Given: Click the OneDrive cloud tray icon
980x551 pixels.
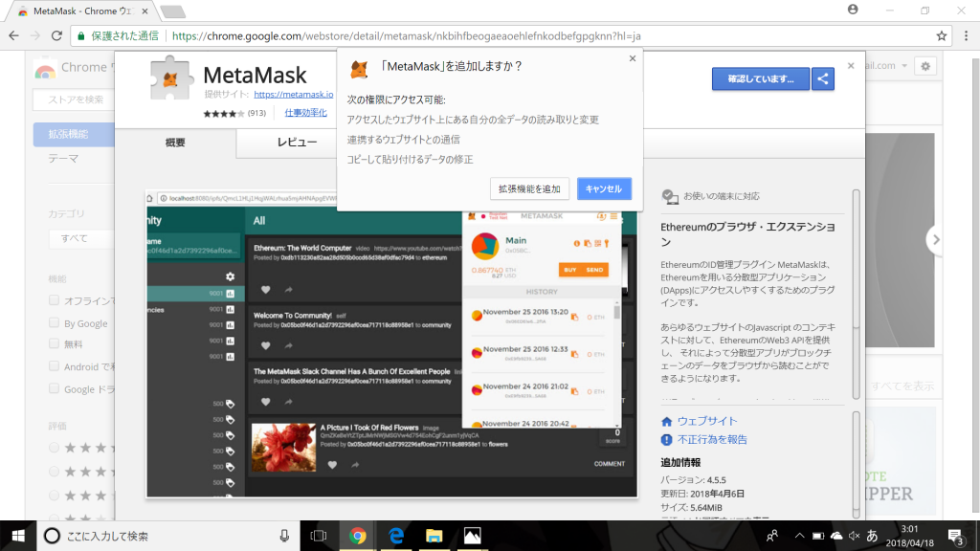Looking at the screenshot, I should (x=836, y=536).
